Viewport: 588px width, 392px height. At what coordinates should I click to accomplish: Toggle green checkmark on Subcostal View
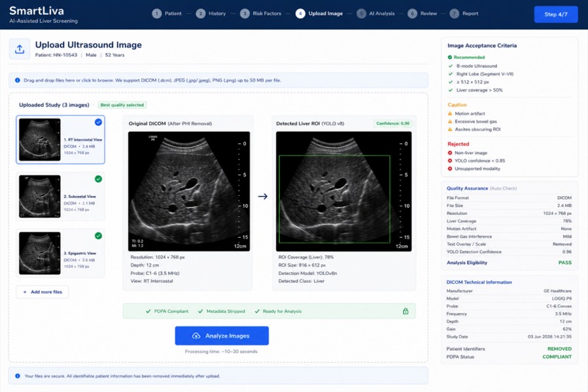click(x=98, y=179)
